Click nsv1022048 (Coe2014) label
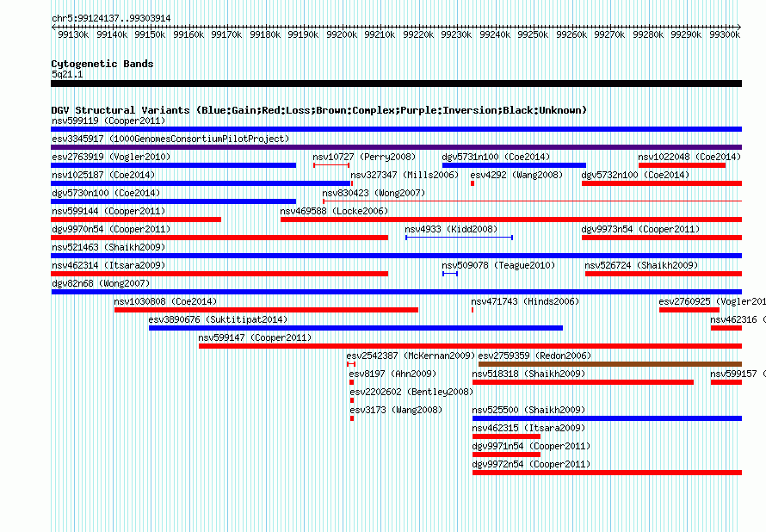This screenshot has width=766, height=532. [x=689, y=157]
